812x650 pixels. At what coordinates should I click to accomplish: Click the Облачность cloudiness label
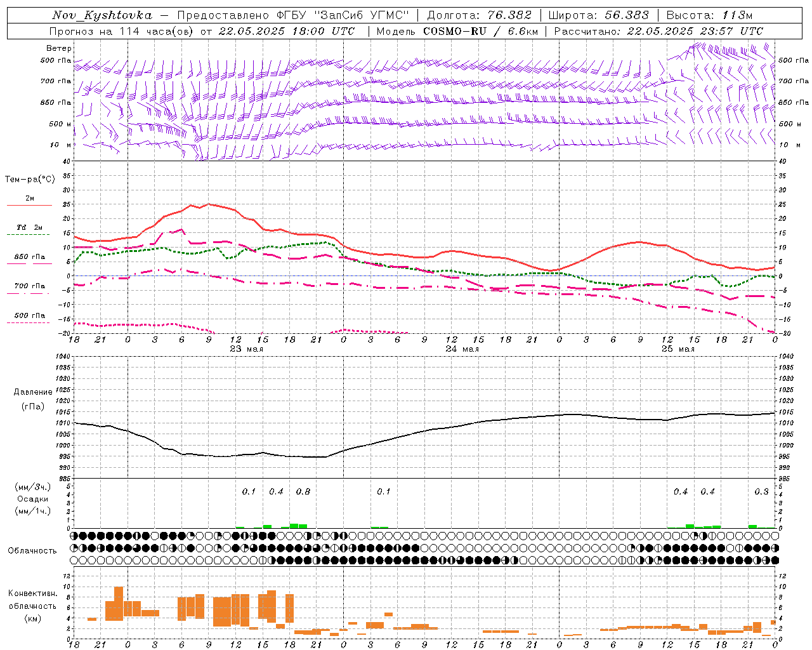click(32, 551)
